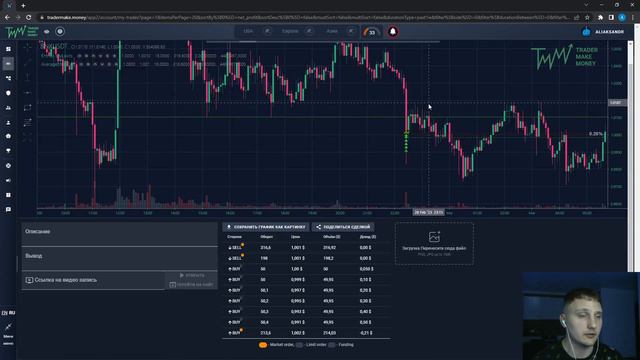Click the Limit order legend marker
This screenshot has height=360, width=640.
click(x=299, y=345)
